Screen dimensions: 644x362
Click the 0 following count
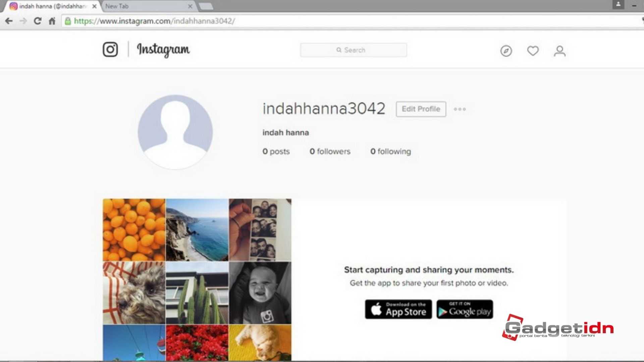click(x=390, y=151)
